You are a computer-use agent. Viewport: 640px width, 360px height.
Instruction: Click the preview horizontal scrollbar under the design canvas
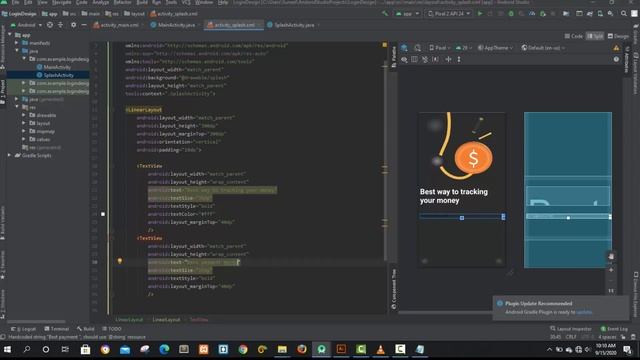pos(446,313)
